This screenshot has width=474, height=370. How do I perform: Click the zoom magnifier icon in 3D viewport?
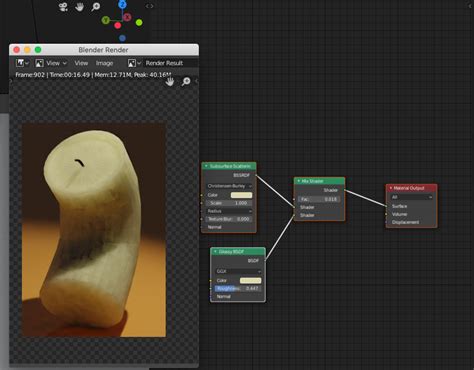click(96, 7)
